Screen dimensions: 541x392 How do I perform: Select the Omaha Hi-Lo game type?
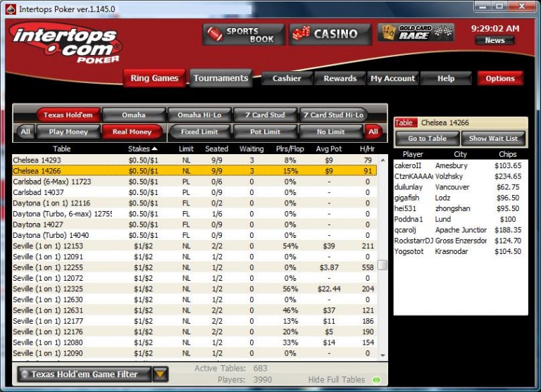(x=199, y=115)
